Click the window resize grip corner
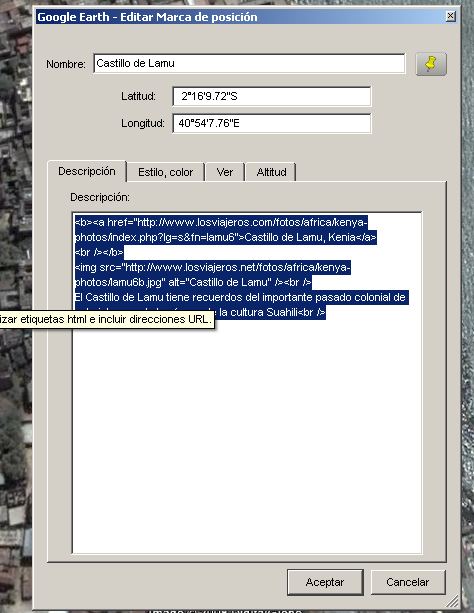Viewport: 474px width, 613px height. coord(453,601)
